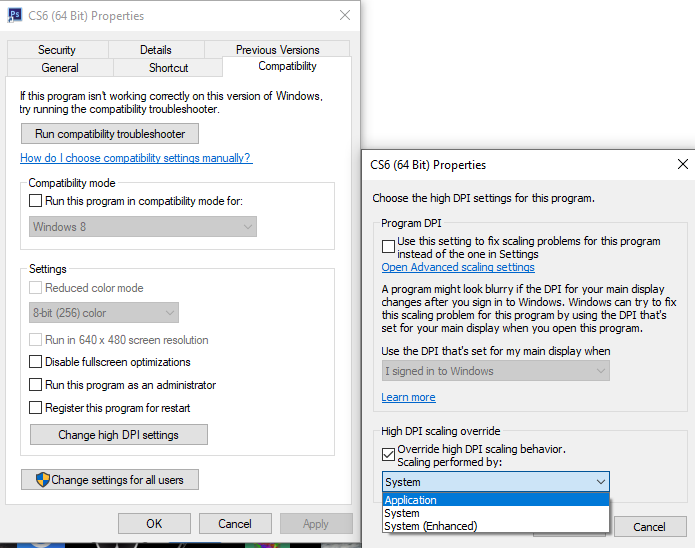
Task: Click Change settings for all users button
Action: (x=110, y=480)
